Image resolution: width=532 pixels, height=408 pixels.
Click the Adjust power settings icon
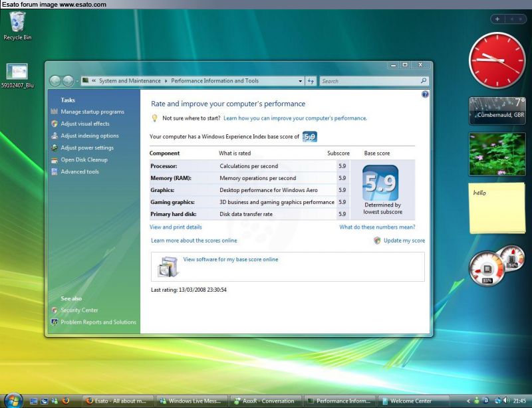click(x=55, y=148)
